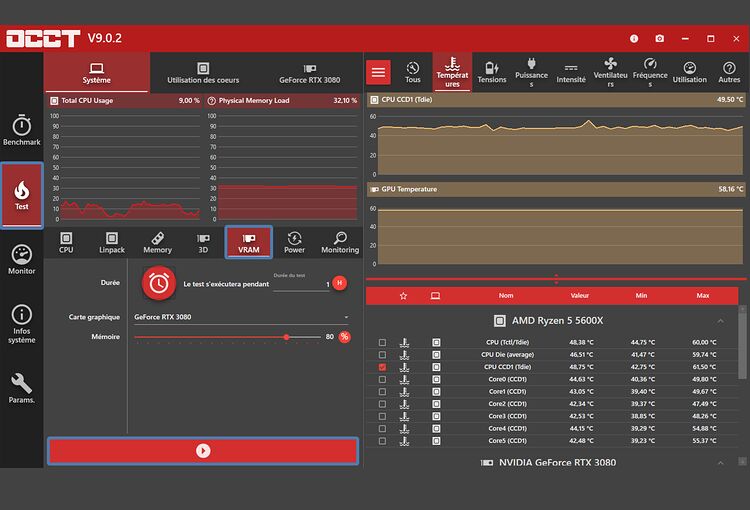
Task: Show all sensors with Tous
Action: tap(413, 72)
